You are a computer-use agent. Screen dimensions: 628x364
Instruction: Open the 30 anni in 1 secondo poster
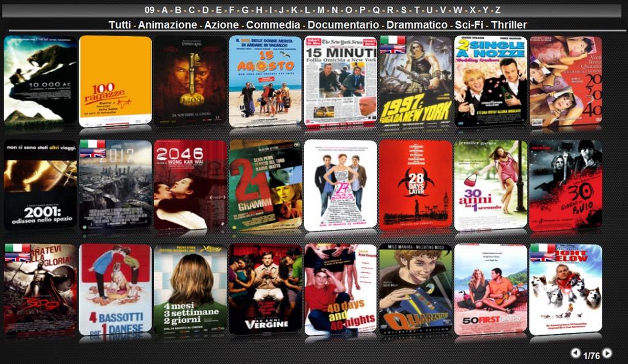[491, 185]
